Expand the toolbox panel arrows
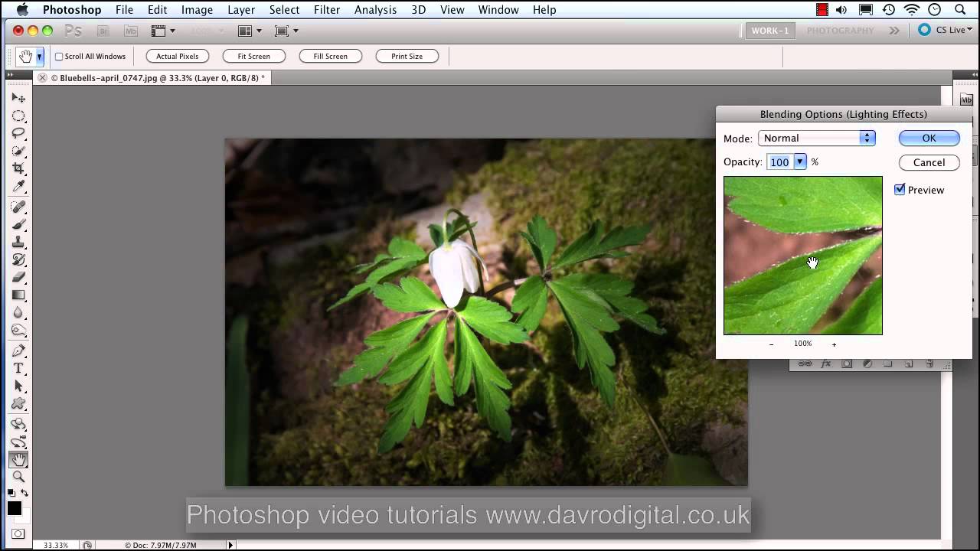Screen dimensions: 980x551 (x=10, y=75)
